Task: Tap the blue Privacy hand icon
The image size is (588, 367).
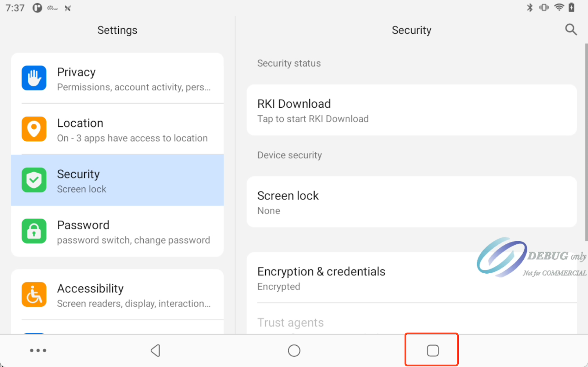Action: 34,78
